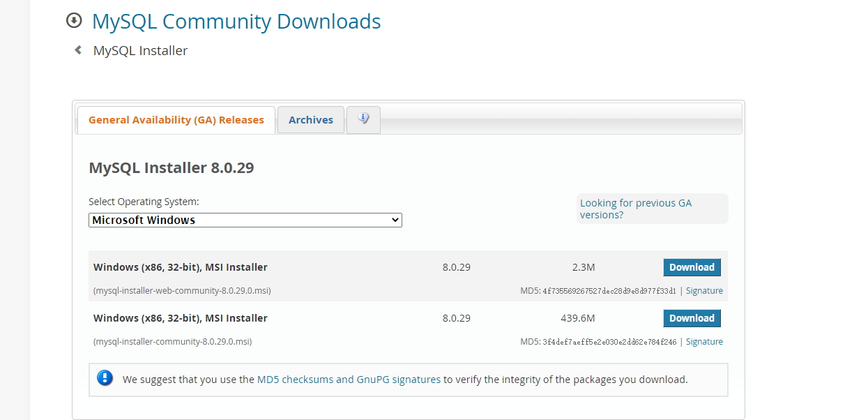This screenshot has height=420, width=868.
Task: Download the 2.3M web community installer
Action: click(692, 267)
